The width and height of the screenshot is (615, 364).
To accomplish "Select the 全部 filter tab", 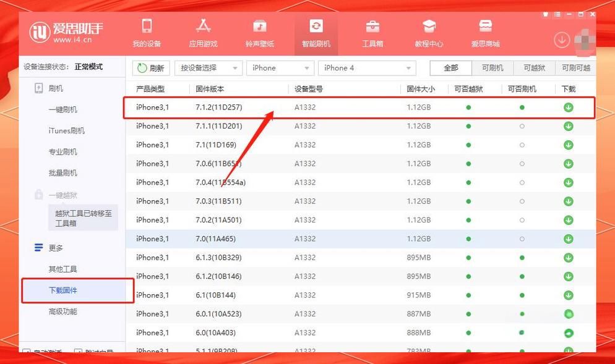I will (450, 68).
